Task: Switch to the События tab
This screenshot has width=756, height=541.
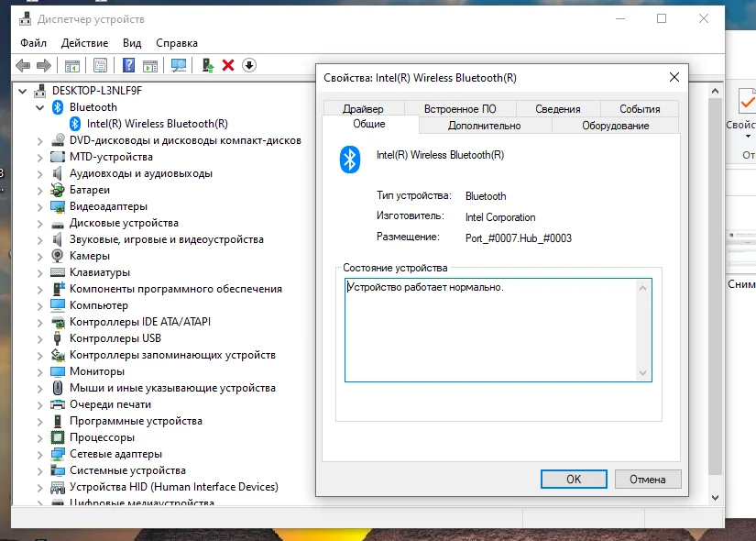Action: (640, 108)
